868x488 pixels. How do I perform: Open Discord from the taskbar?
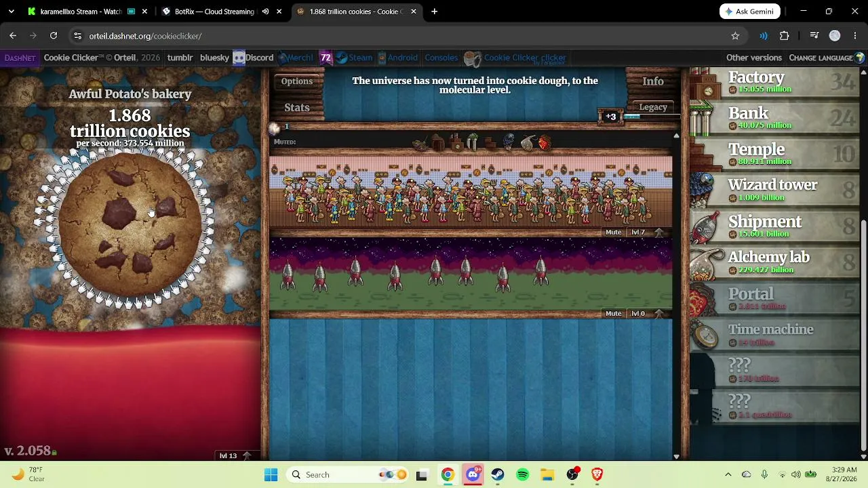pyautogui.click(x=473, y=474)
